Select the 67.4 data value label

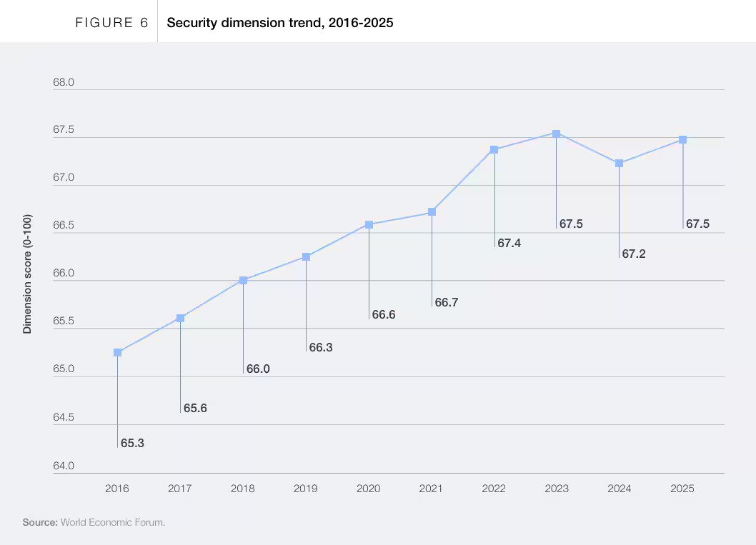coord(509,243)
